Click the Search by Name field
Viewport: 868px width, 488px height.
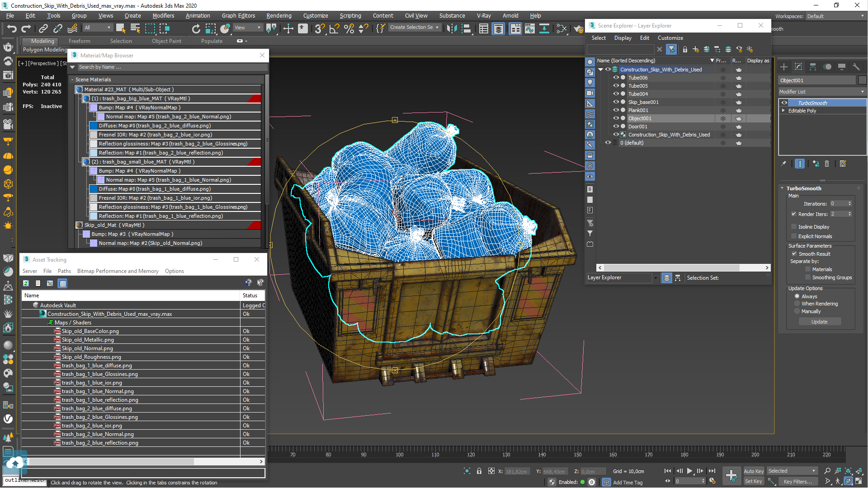coord(172,67)
